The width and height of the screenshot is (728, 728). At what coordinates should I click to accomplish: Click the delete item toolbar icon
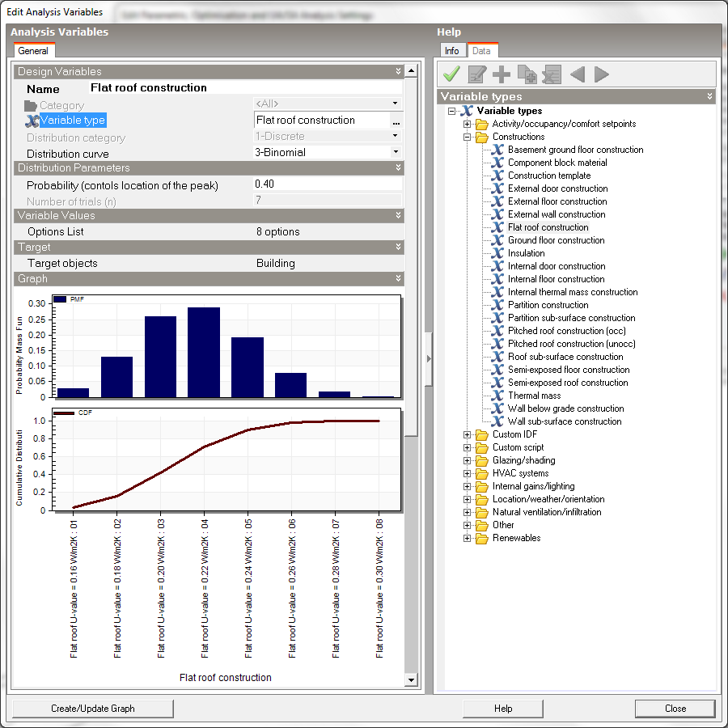pos(552,75)
